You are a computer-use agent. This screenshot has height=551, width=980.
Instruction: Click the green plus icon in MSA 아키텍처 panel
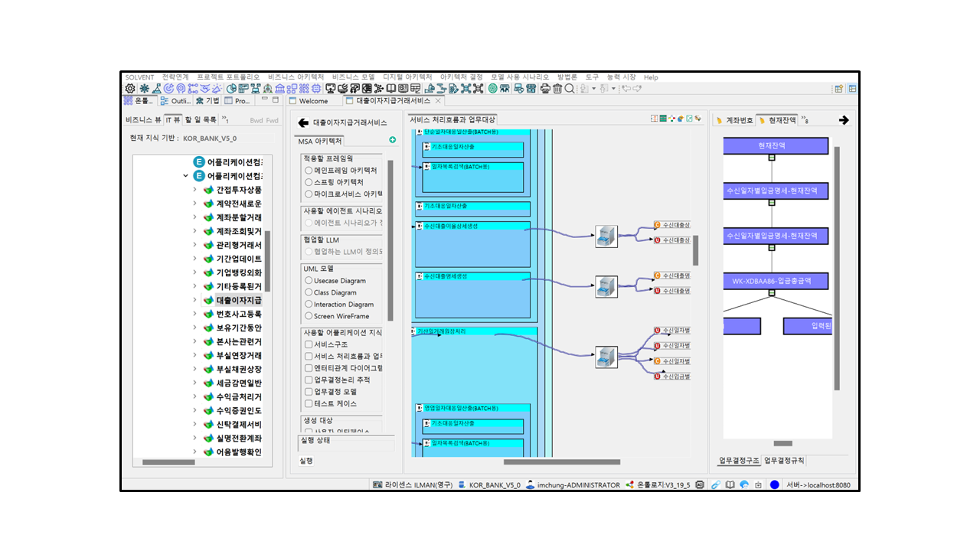[x=393, y=140]
